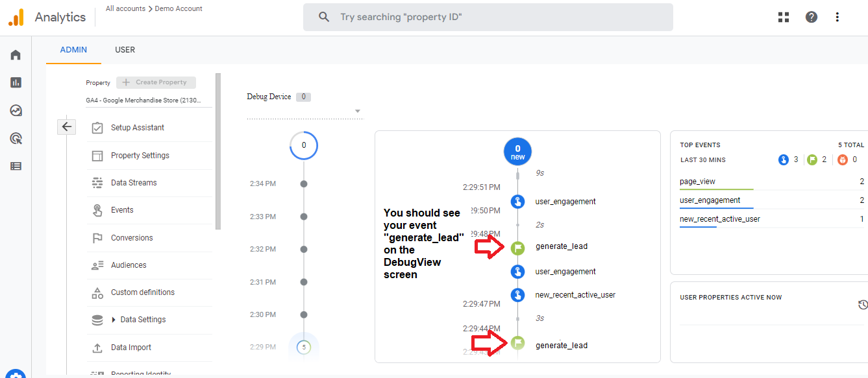Open the three-dot more options menu
868x378 pixels.
837,18
